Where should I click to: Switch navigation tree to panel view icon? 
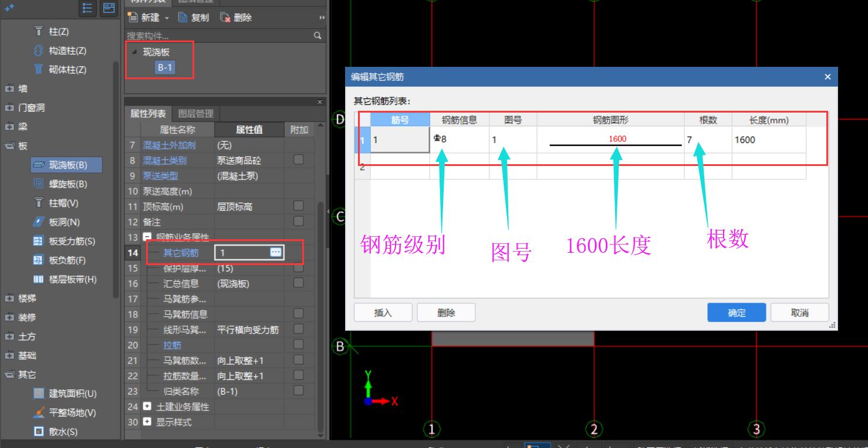(108, 8)
